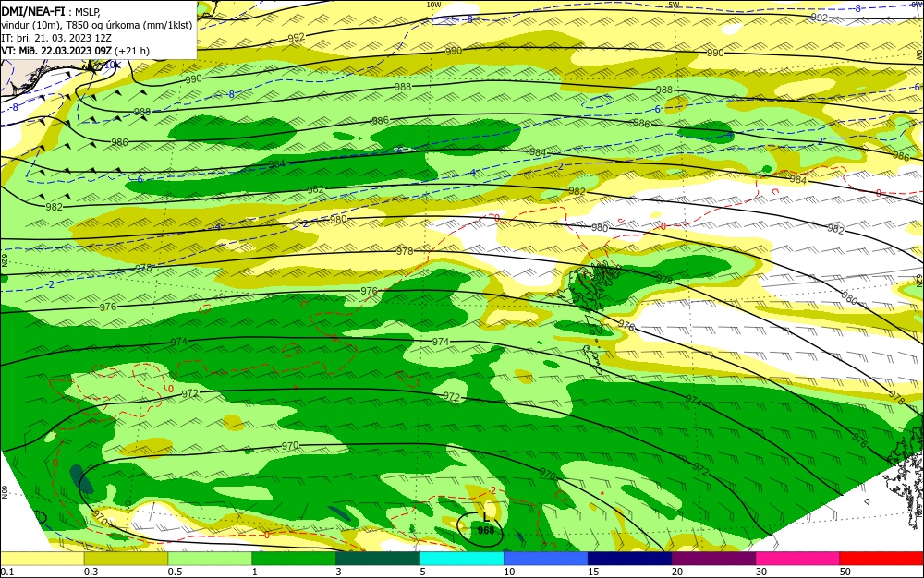The height and width of the screenshot is (578, 924).
Task: Click the "VT: Mið. 22.03.2023 09Z (+21 h)" line
Action: point(76,51)
